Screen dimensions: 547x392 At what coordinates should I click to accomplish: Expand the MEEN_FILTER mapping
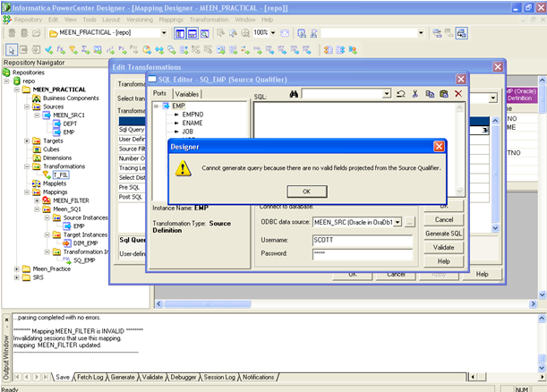point(37,200)
